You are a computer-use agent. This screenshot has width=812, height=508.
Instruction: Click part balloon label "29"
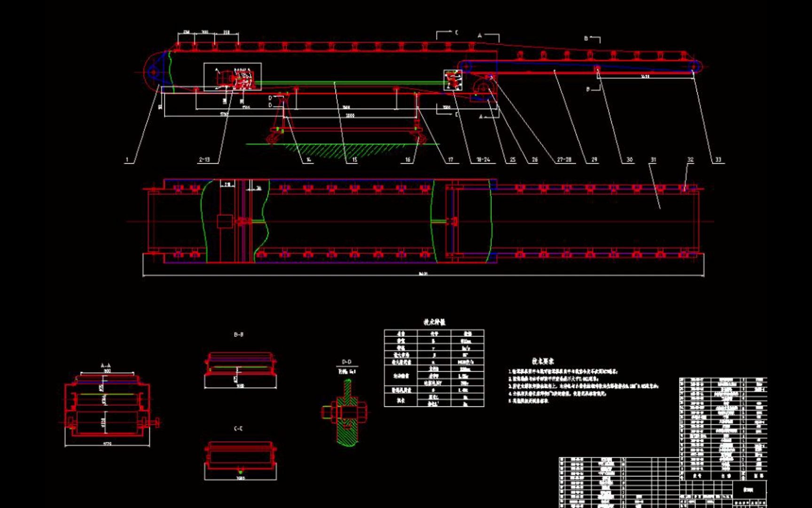[594, 160]
